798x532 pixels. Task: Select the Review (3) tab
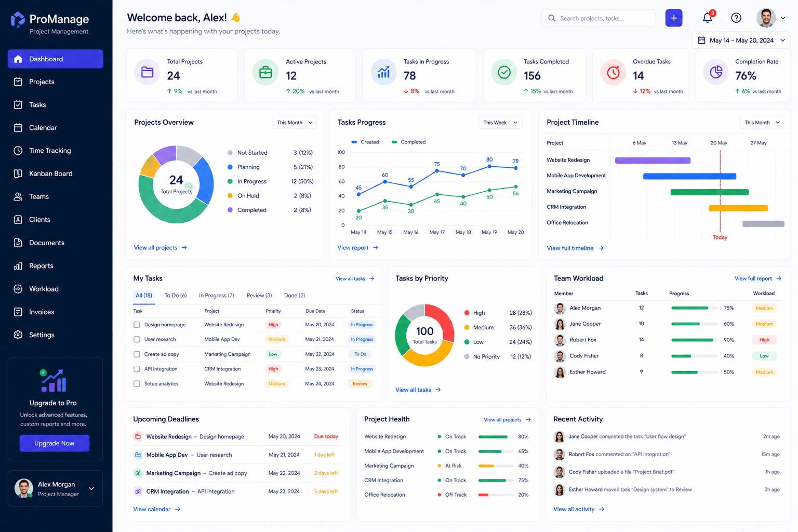(x=259, y=295)
